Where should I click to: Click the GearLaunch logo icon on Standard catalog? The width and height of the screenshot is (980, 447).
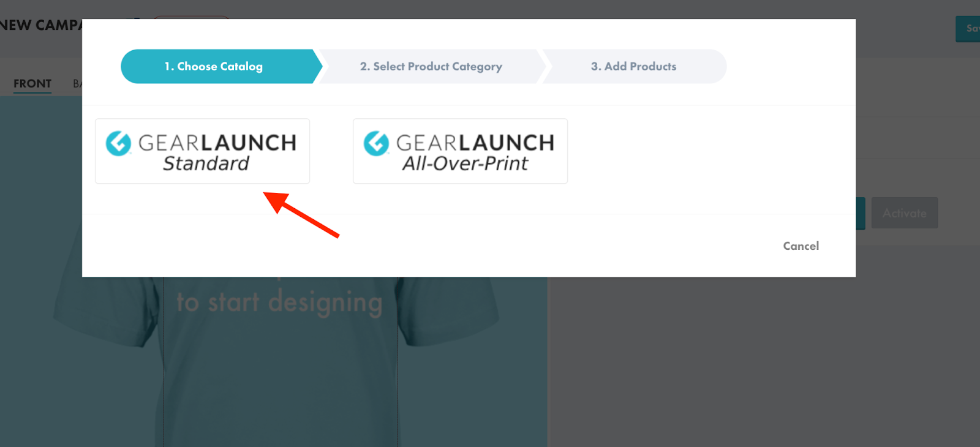click(118, 144)
